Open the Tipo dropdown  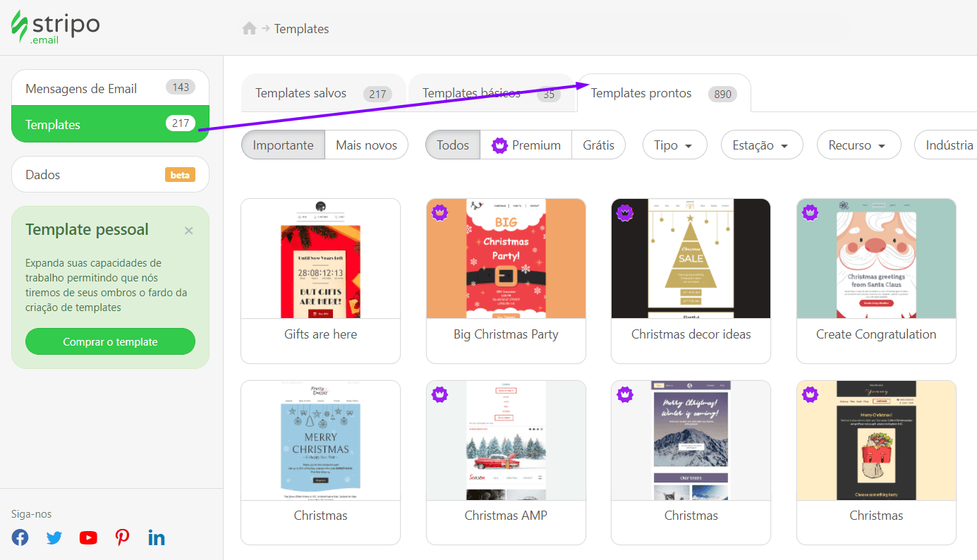(674, 145)
